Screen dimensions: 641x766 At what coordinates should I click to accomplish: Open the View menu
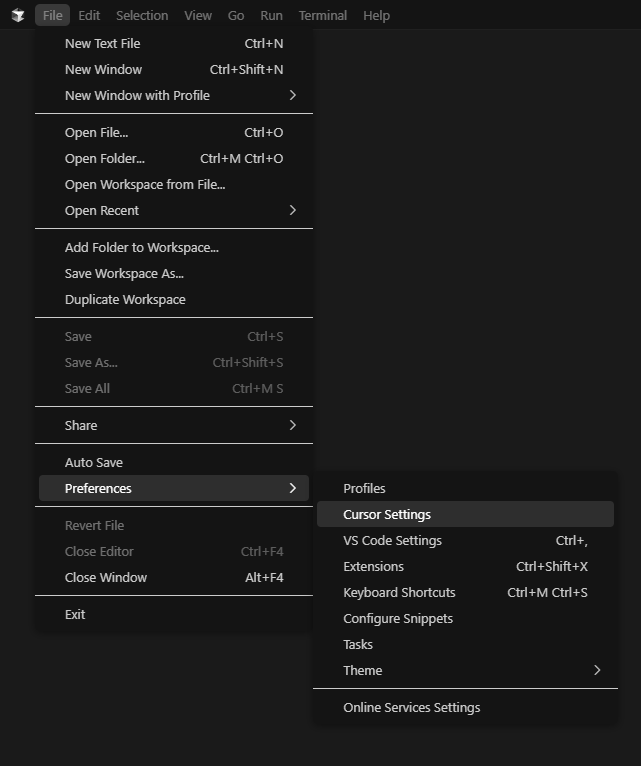pyautogui.click(x=198, y=16)
